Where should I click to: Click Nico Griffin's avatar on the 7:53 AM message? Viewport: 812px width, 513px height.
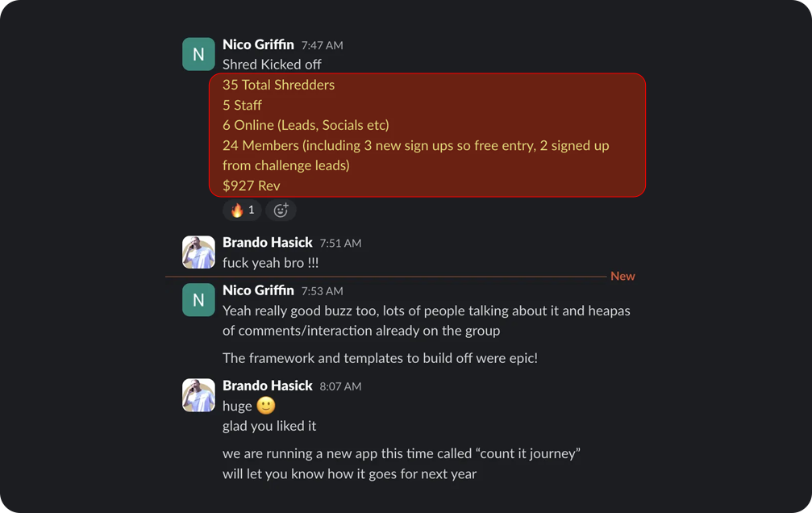[x=198, y=299]
